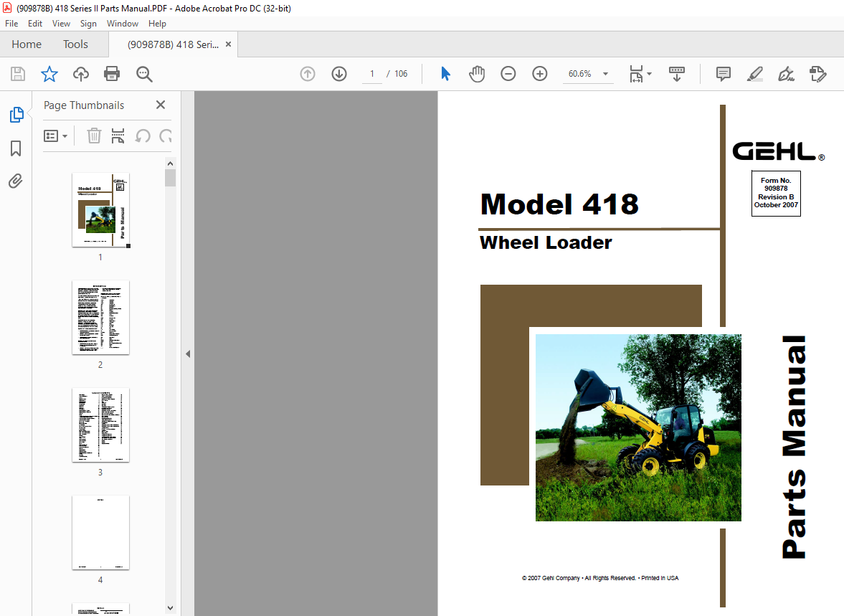
Task: Add a comment with the sticky note icon
Action: (724, 74)
